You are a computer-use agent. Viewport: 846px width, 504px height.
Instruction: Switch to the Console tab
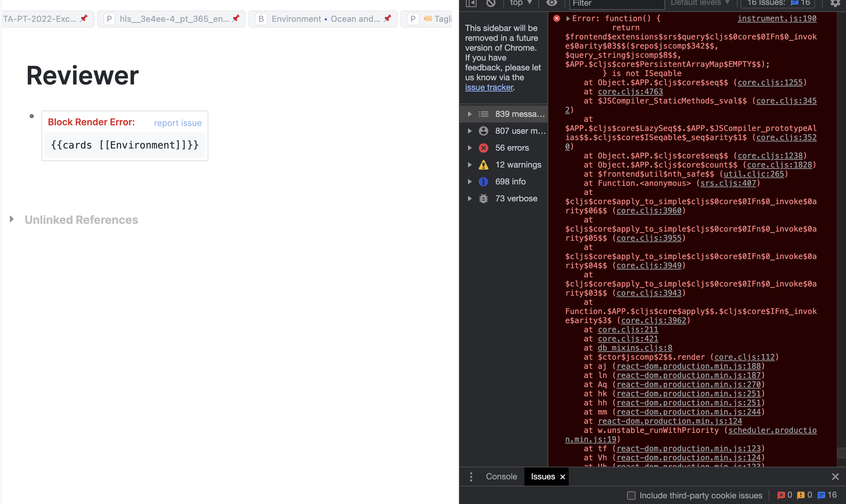point(501,477)
